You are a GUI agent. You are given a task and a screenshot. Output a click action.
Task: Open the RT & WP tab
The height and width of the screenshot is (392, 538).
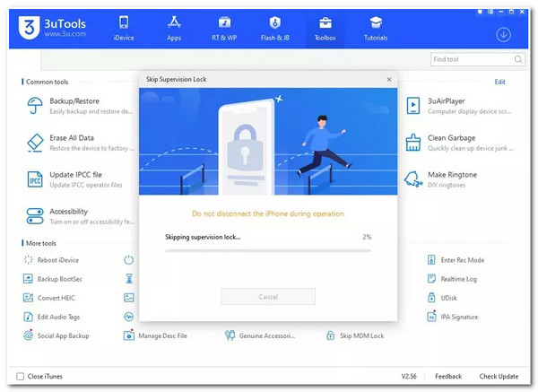[x=224, y=29]
